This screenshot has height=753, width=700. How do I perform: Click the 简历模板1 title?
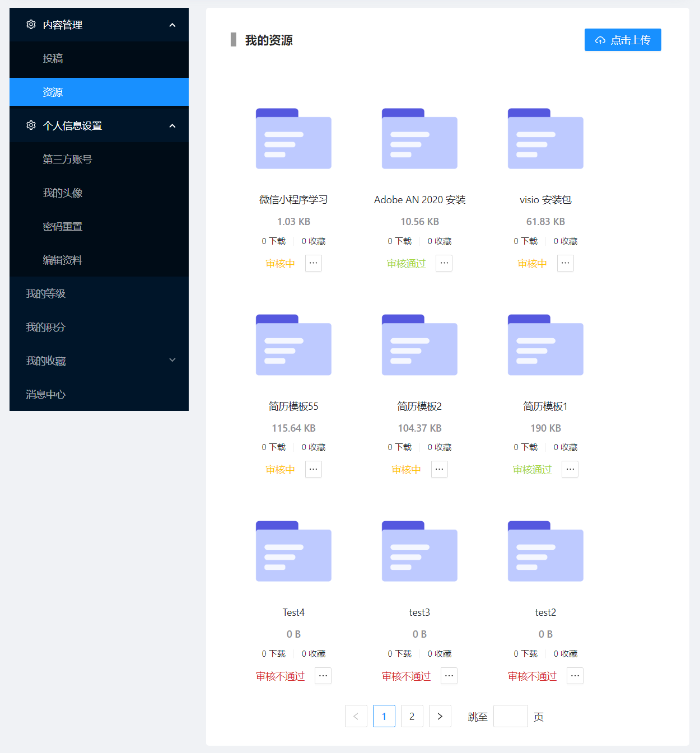click(545, 406)
